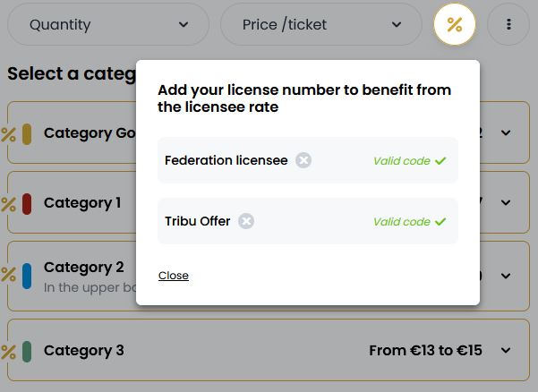Select the Federation licensee row
Image resolution: width=538 pixels, height=392 pixels.
(x=308, y=160)
